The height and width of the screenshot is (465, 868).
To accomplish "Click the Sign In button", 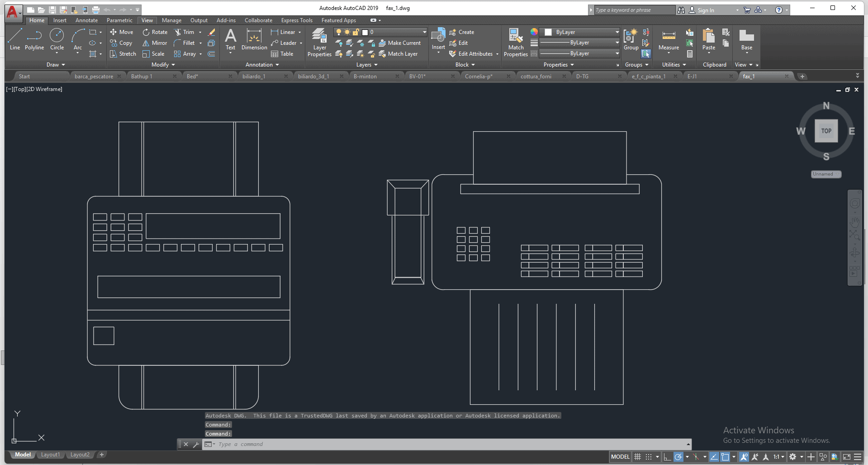I will (705, 10).
